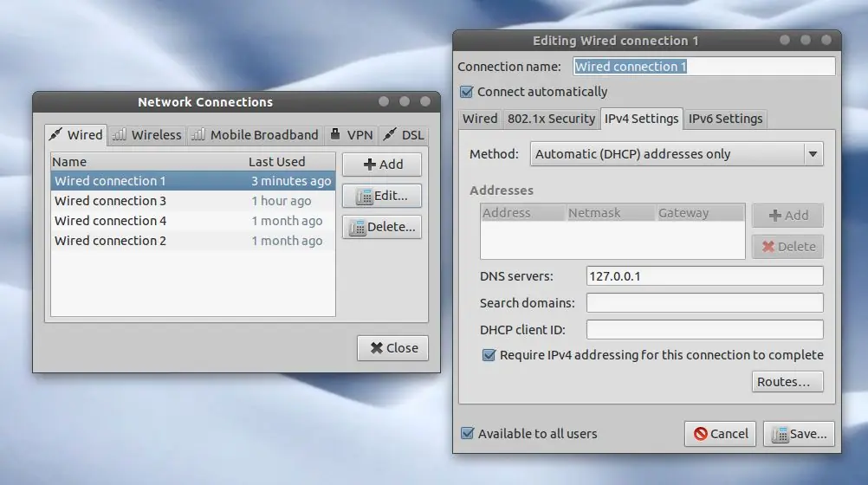Select Wired connection 4 row
868x485 pixels.
click(192, 220)
